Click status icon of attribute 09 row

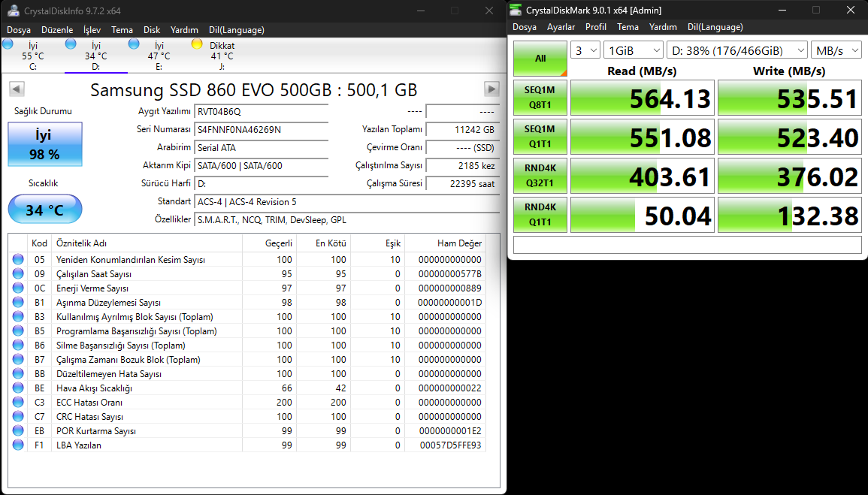[x=18, y=273]
